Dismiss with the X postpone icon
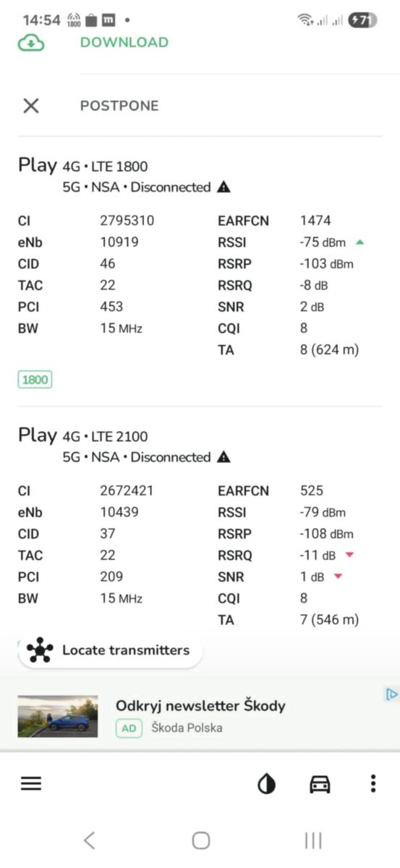Viewport: 400px width, 868px height. [30, 106]
